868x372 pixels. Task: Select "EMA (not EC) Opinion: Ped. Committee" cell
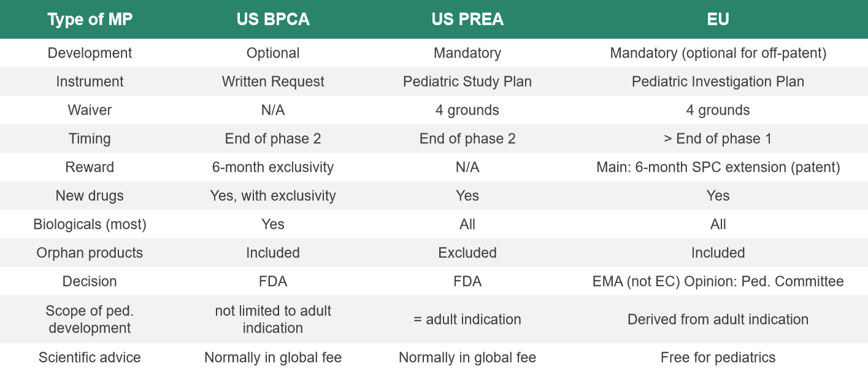[x=718, y=281]
